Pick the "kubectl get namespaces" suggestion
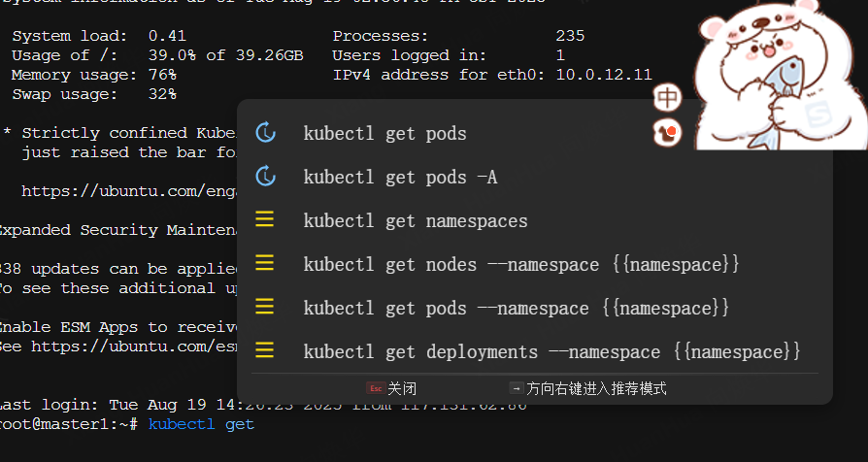The height and width of the screenshot is (462, 868). [x=416, y=221]
